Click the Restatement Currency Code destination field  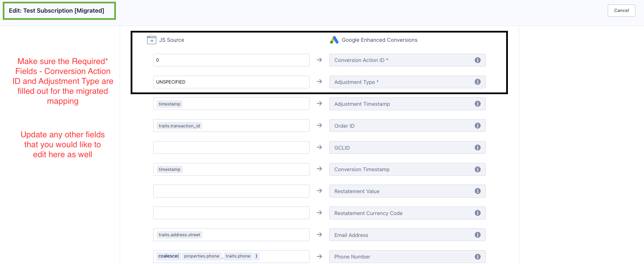point(407,213)
